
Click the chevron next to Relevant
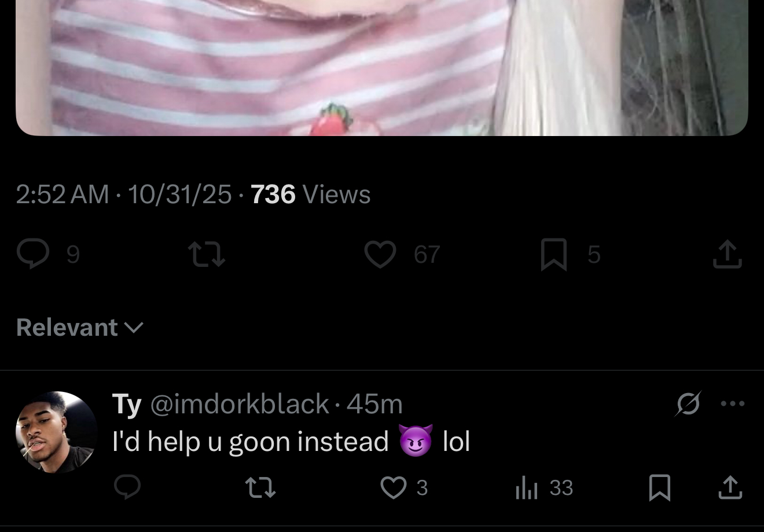click(134, 328)
